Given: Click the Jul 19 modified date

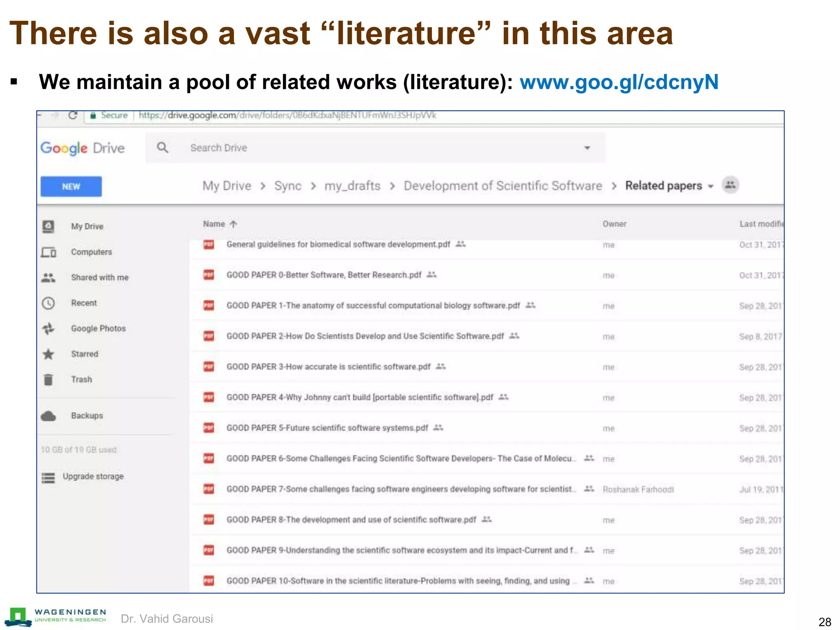Looking at the screenshot, I should pos(761,489).
